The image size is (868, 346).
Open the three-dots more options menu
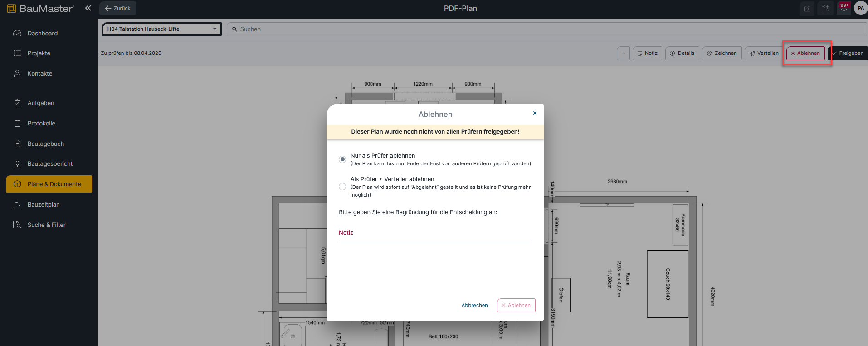point(623,53)
